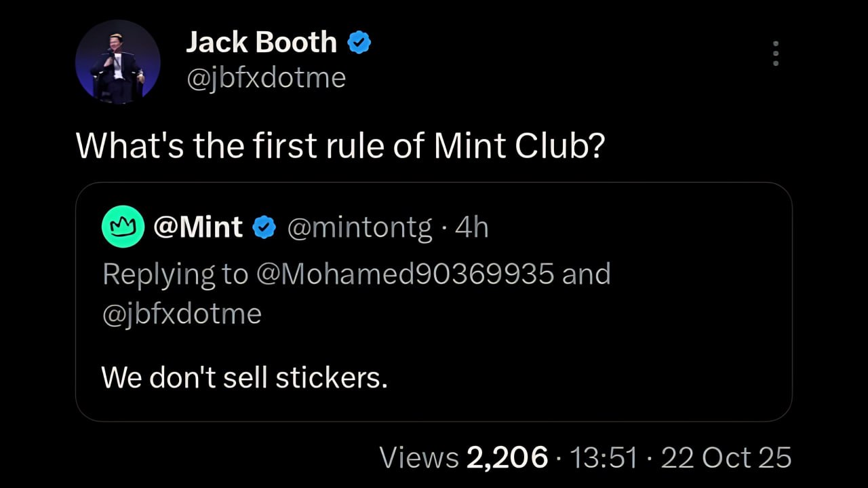Click the 22 Oct 25 post date

click(x=726, y=457)
